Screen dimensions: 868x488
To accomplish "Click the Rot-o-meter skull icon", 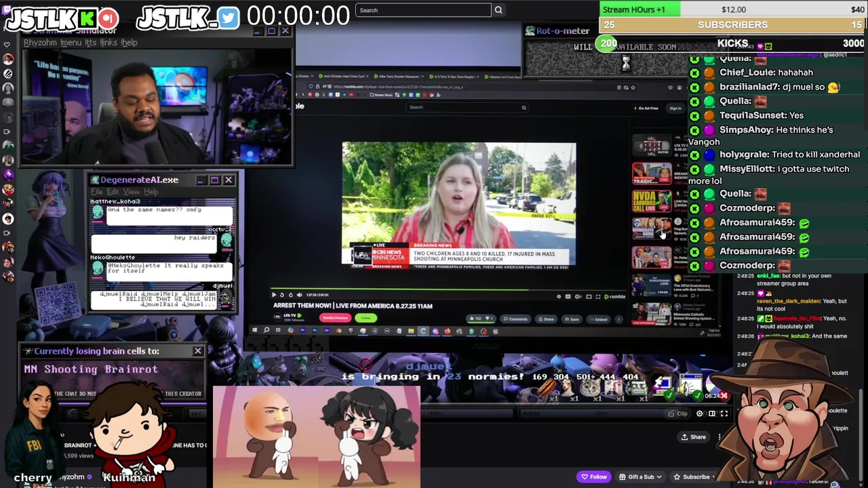I will click(x=530, y=30).
